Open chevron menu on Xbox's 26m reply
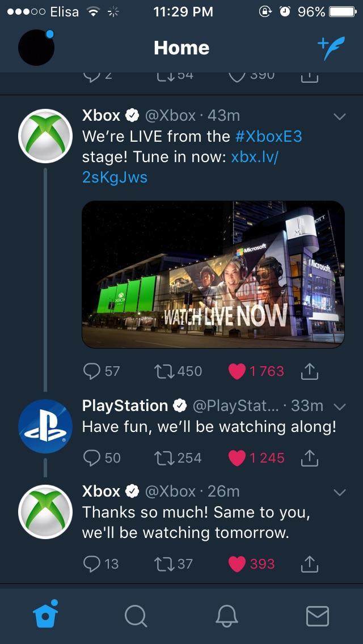363x644 pixels. coord(339,492)
